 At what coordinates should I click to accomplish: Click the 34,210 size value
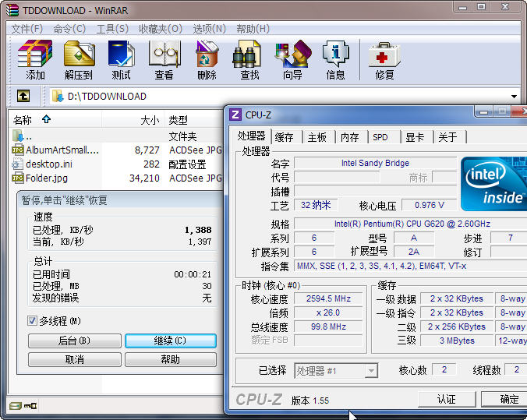pos(144,178)
